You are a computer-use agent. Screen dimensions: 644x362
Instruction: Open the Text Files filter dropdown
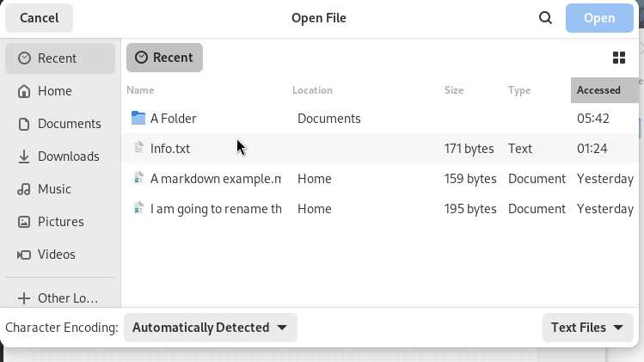tap(588, 328)
